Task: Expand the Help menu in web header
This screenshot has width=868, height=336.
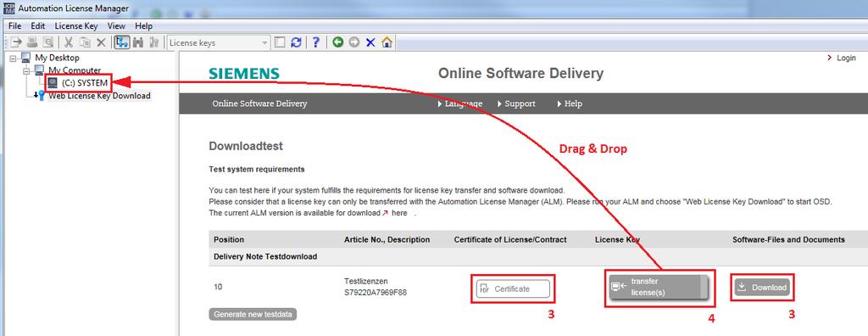Action: 570,104
